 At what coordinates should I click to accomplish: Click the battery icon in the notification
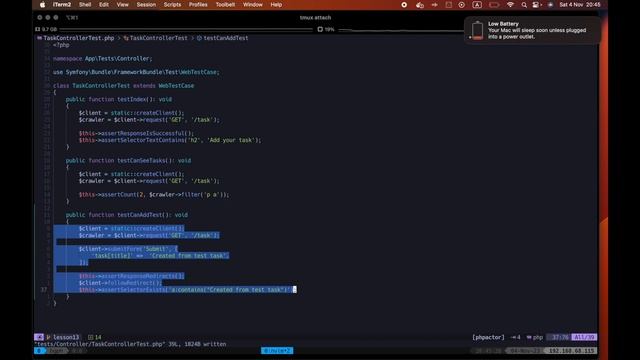(x=477, y=31)
